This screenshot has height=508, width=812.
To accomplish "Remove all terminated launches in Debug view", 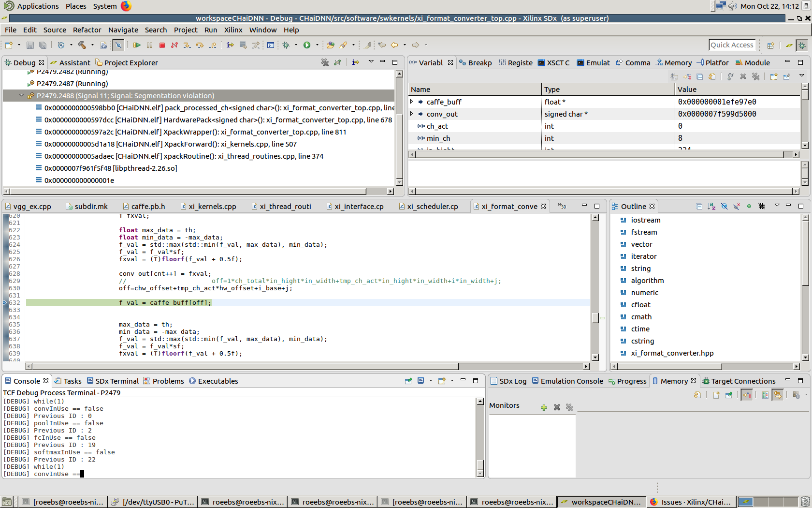I will pos(325,63).
